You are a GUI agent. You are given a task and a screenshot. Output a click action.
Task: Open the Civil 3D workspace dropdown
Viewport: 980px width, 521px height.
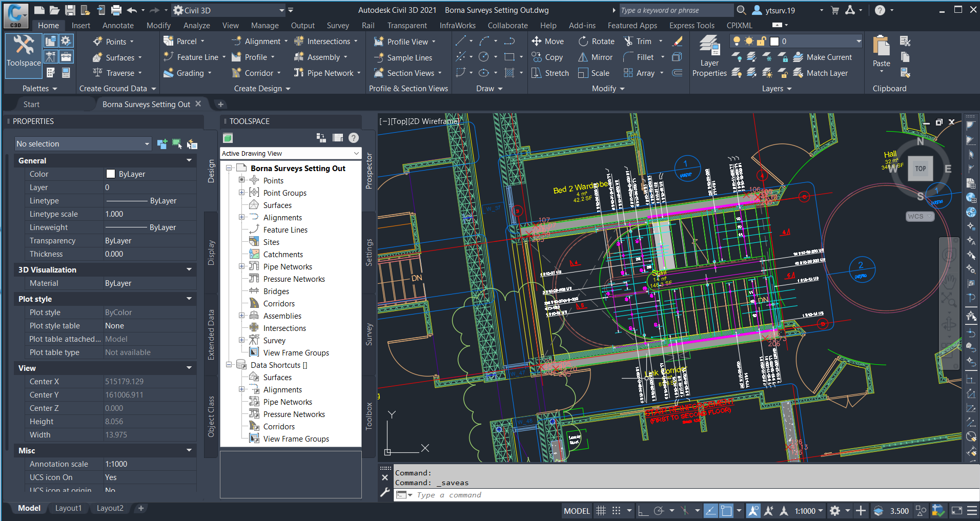click(x=229, y=10)
